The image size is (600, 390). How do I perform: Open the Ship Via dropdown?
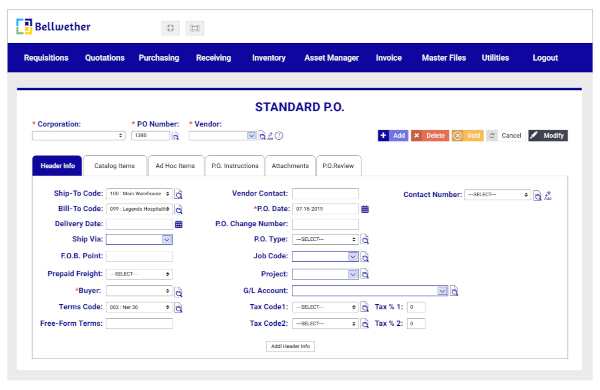(139, 240)
